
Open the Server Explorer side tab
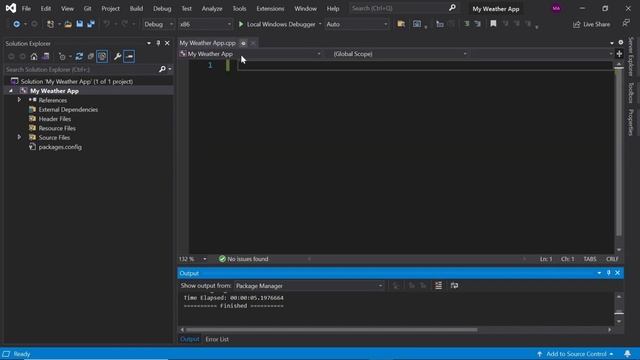(x=631, y=57)
